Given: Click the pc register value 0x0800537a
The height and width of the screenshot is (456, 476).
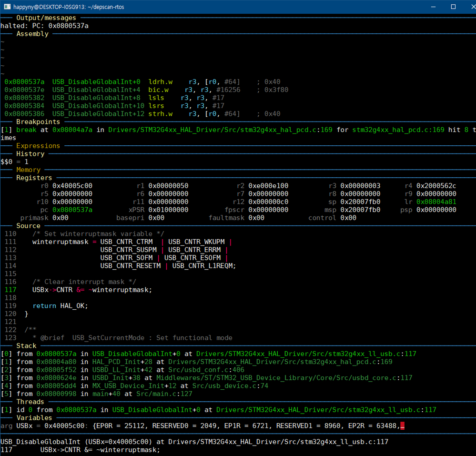Looking at the screenshot, I should tap(72, 210).
